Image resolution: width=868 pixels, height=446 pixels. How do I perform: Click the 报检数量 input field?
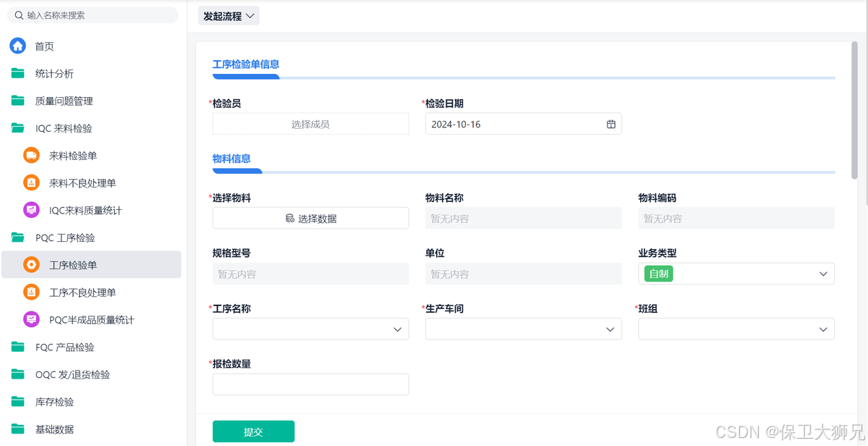(x=310, y=384)
